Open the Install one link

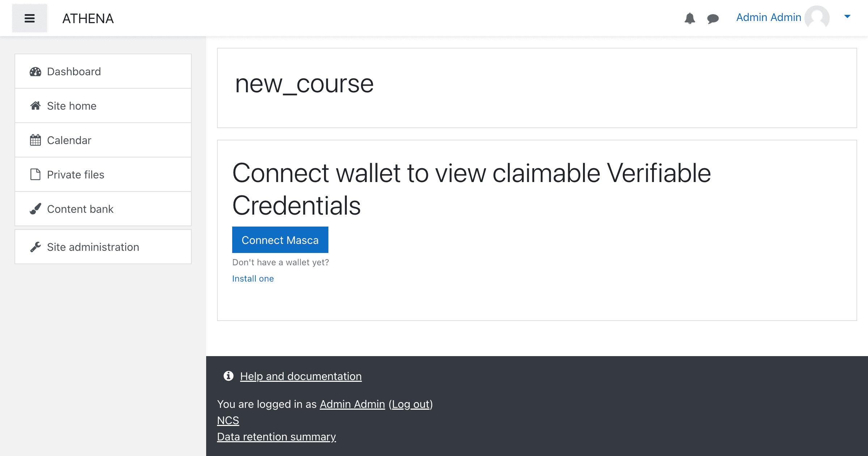pos(252,278)
